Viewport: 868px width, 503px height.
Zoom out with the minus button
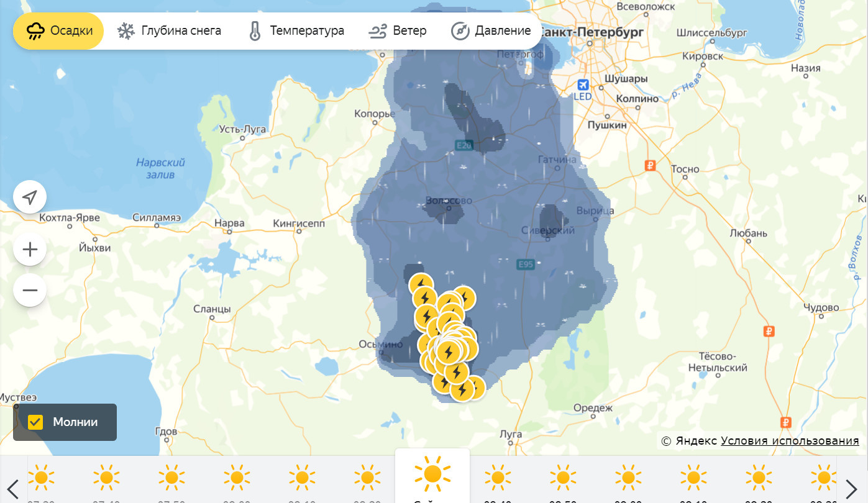30,290
